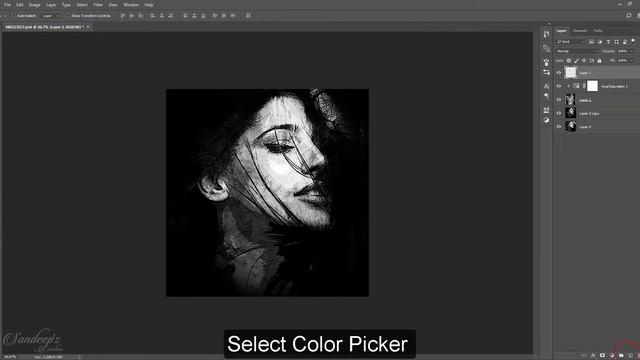Click Create new layer icon
Screen dimensions: 640x360
630,356
